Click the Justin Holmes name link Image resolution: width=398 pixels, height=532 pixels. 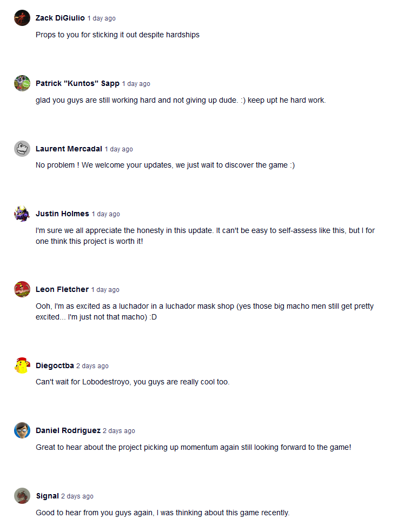[x=62, y=214]
